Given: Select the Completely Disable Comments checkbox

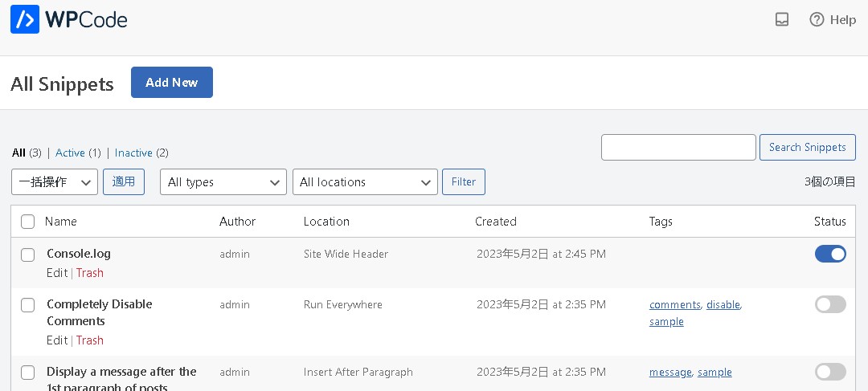Looking at the screenshot, I should [28, 305].
